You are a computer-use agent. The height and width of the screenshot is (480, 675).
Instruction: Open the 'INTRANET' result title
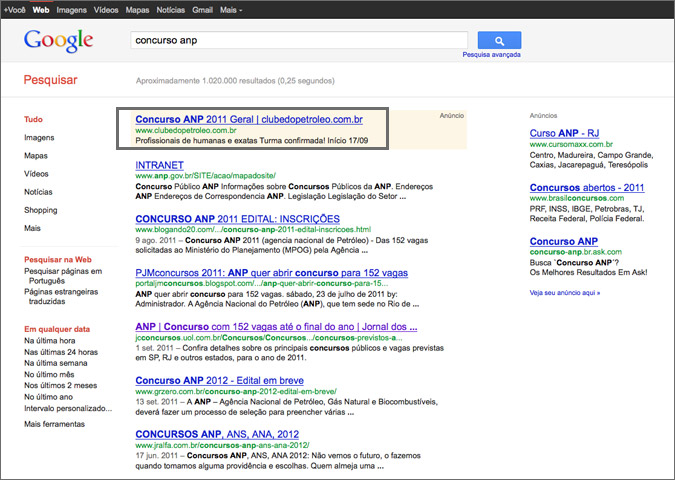click(159, 165)
